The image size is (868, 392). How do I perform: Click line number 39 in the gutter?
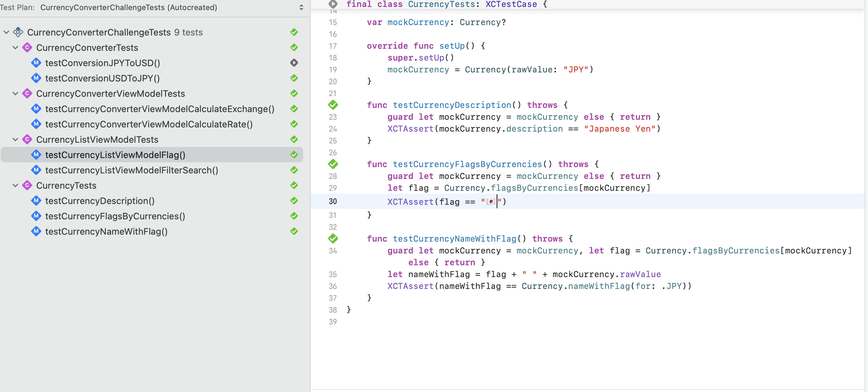tap(333, 322)
